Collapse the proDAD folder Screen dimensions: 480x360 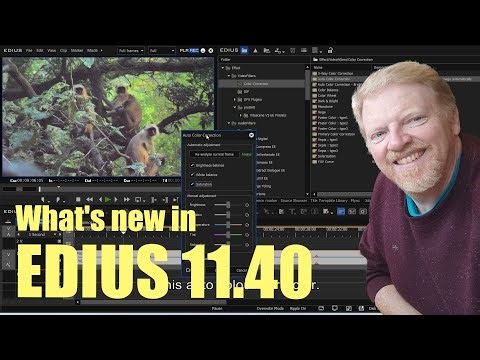click(x=234, y=107)
